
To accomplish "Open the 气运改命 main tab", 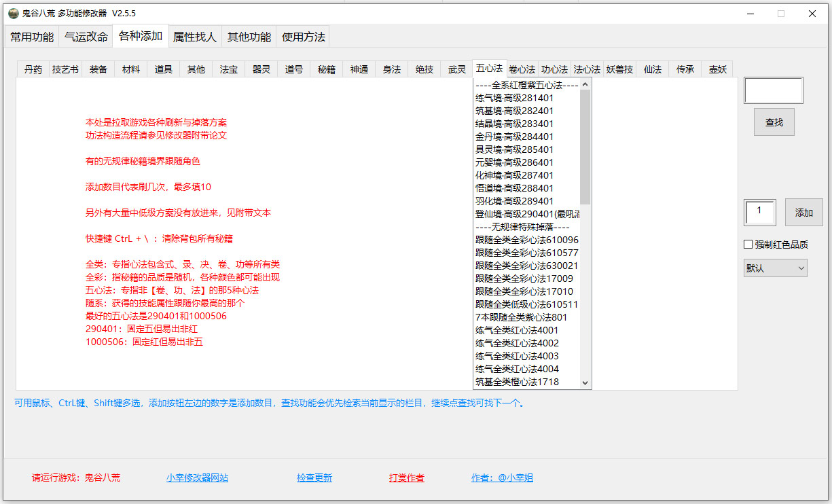I will point(86,37).
